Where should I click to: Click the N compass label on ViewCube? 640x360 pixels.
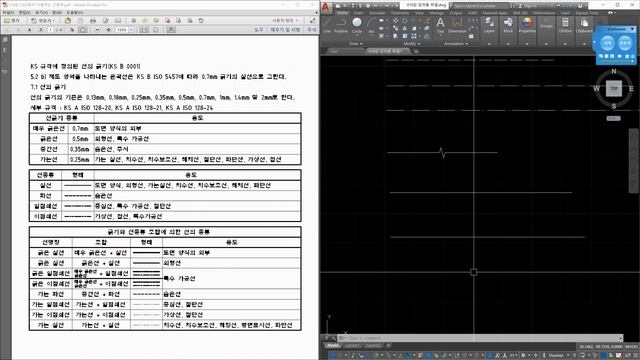[x=613, y=71]
